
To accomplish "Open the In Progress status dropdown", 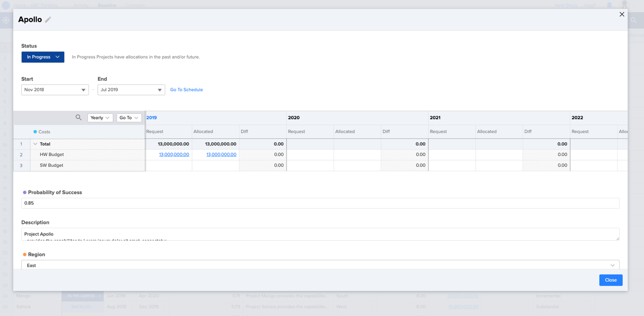I will click(x=43, y=57).
